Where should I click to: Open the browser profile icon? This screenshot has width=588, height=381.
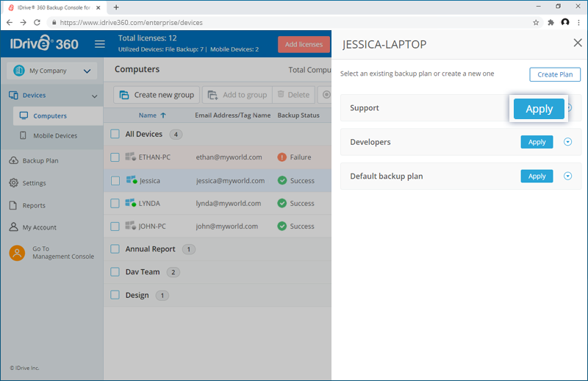tap(565, 22)
